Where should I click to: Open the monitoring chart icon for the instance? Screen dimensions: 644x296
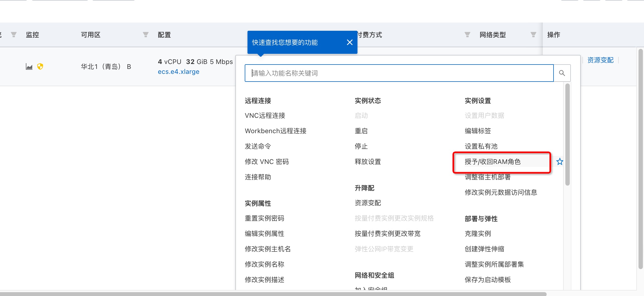29,67
